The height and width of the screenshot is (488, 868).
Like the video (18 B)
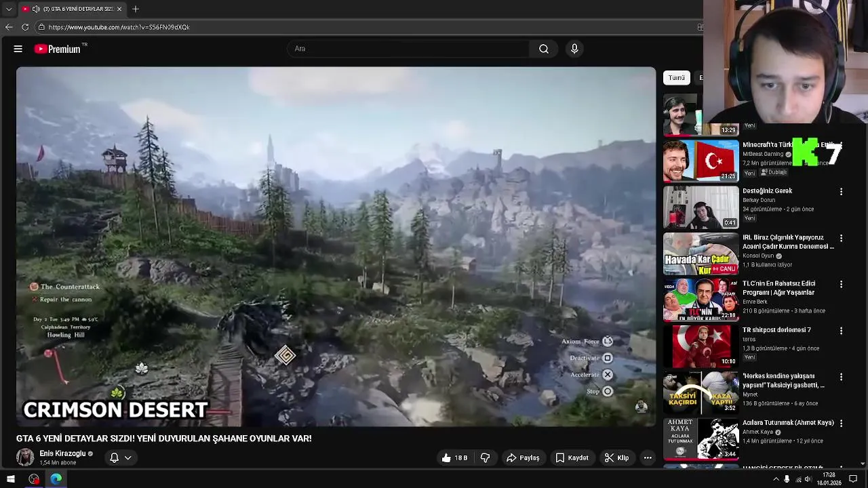point(454,458)
